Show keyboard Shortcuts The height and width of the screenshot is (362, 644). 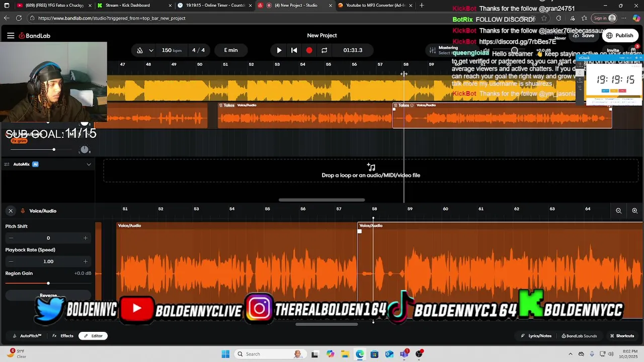(x=622, y=336)
